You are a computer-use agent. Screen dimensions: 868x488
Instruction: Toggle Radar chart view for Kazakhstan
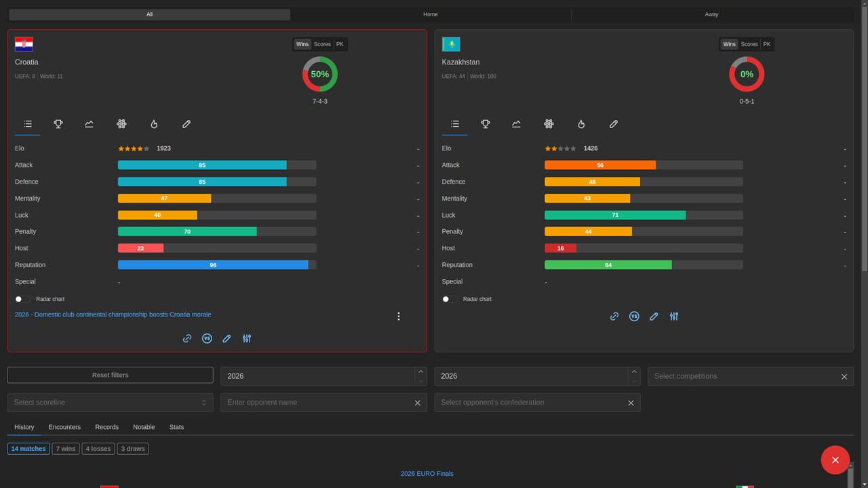(x=446, y=299)
